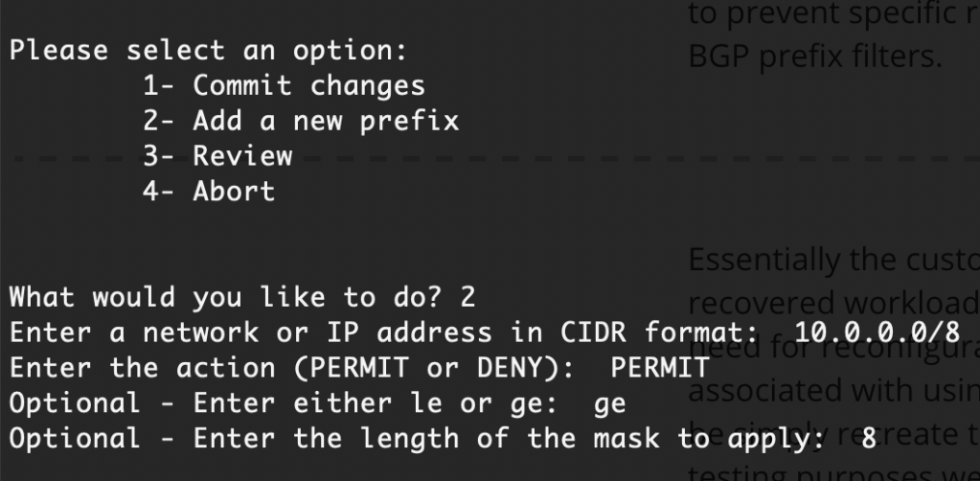Click the "3- Review" option line
The width and height of the screenshot is (980, 481).
[217, 155]
